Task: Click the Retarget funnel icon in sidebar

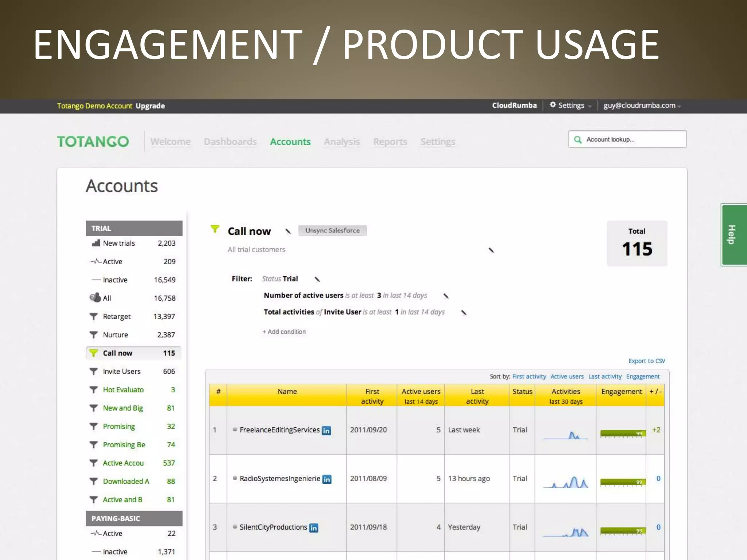Action: [x=94, y=316]
